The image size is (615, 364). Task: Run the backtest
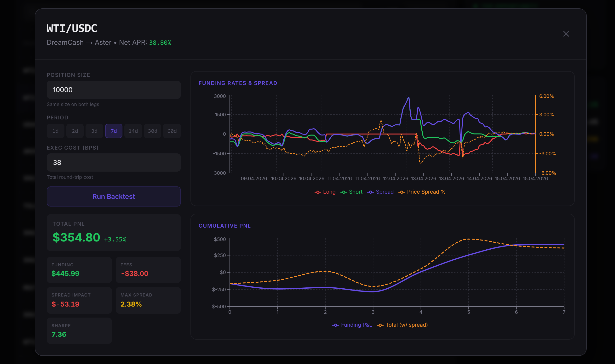point(114,196)
